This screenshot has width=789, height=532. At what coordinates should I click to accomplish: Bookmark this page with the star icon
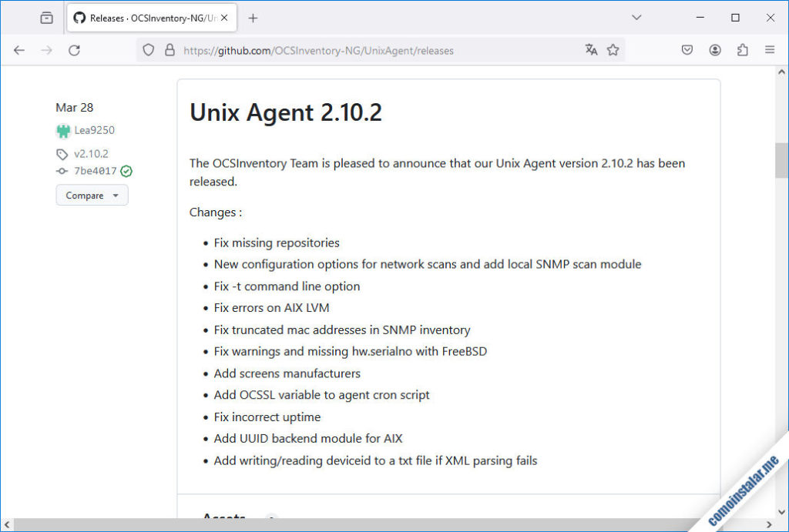613,49
